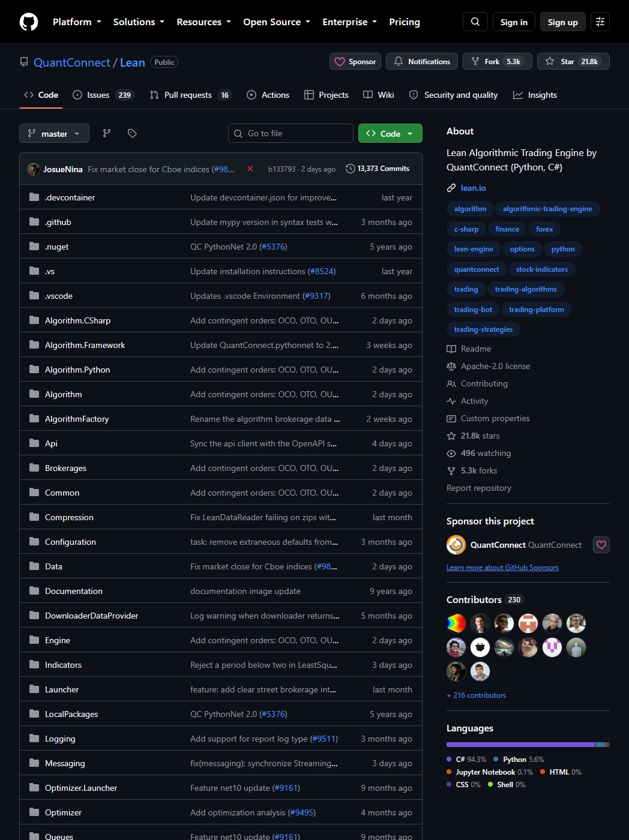
Task: Click the algorithmic-trading-engine topic tag
Action: (547, 209)
